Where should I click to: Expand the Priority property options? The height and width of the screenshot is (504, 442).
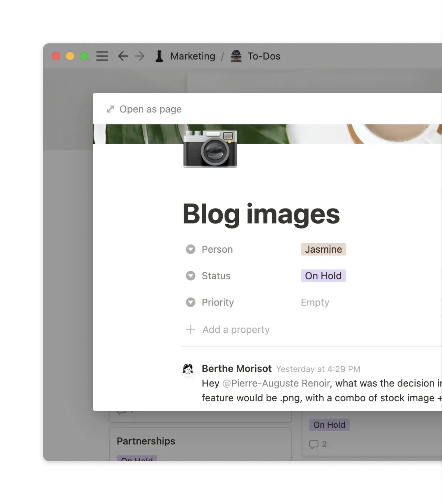click(191, 302)
